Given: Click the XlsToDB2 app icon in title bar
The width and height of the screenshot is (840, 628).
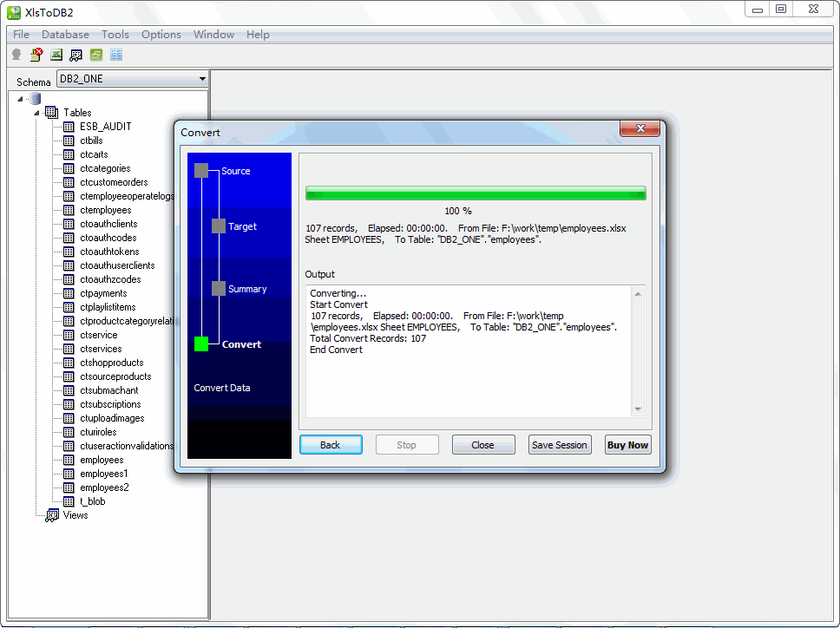Looking at the screenshot, I should [x=14, y=12].
